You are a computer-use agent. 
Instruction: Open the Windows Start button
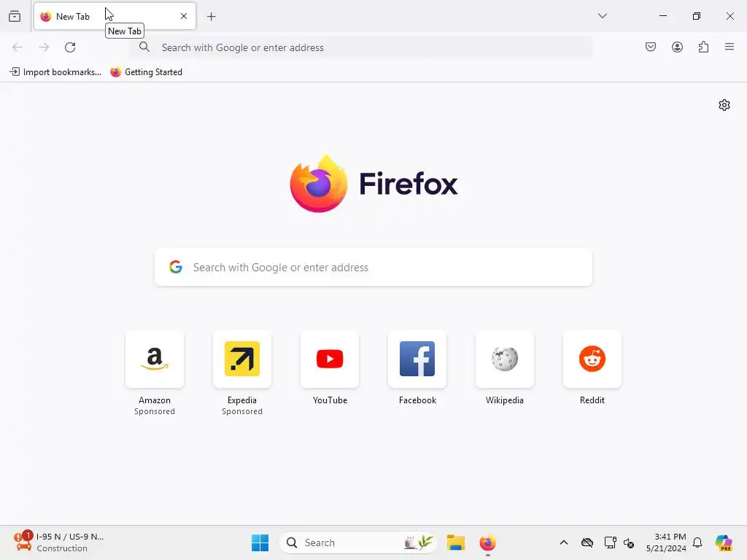coord(260,542)
